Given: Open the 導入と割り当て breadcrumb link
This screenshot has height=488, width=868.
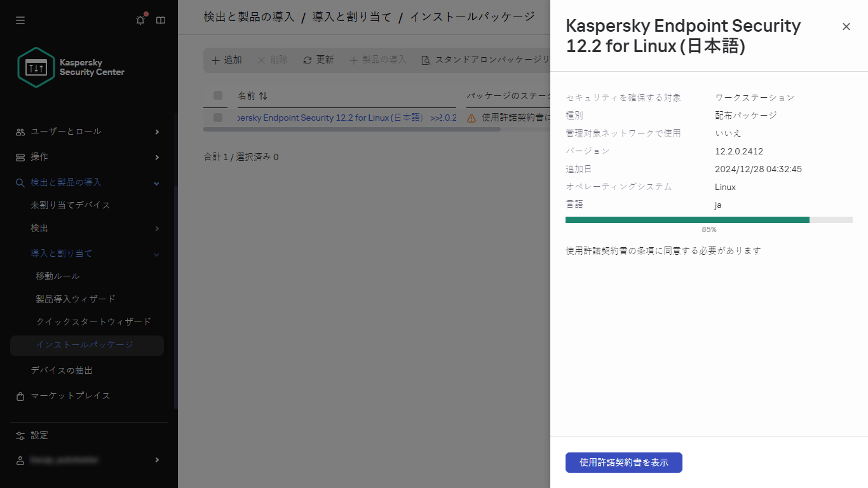Looking at the screenshot, I should pyautogui.click(x=339, y=17).
